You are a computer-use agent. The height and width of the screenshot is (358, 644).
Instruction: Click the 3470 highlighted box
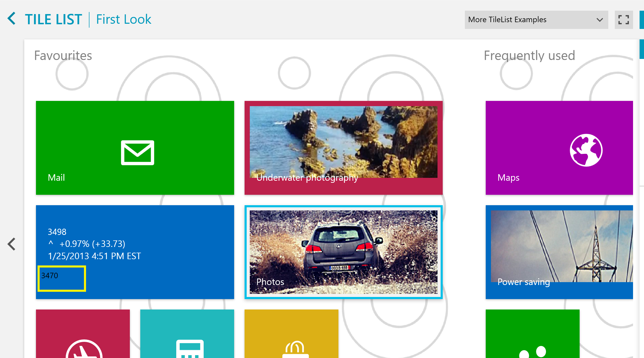point(62,278)
